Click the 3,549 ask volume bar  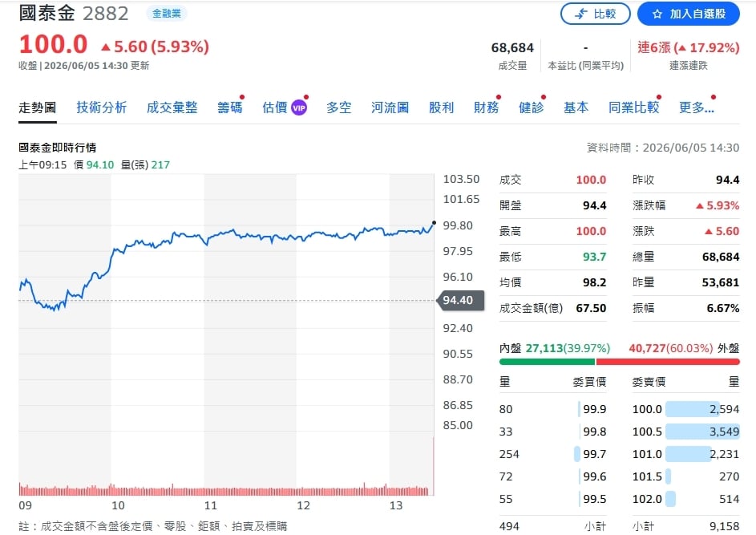702,432
